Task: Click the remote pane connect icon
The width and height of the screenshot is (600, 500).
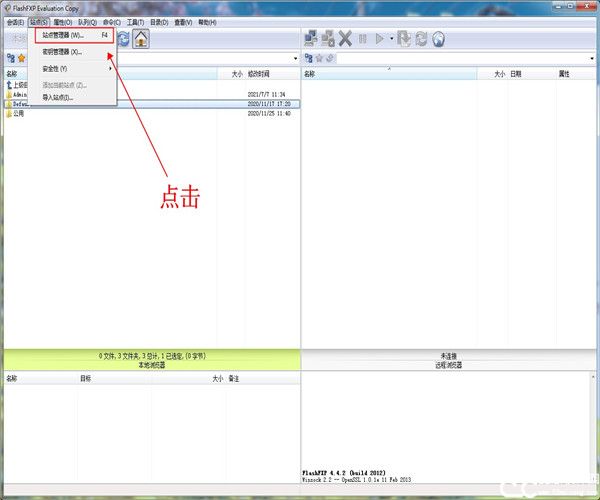Action: coord(310,38)
